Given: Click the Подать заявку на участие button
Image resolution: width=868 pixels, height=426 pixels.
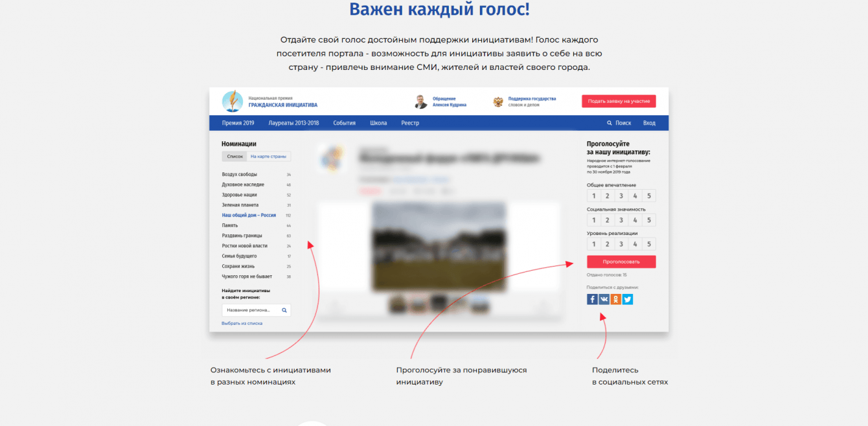Looking at the screenshot, I should tap(619, 101).
